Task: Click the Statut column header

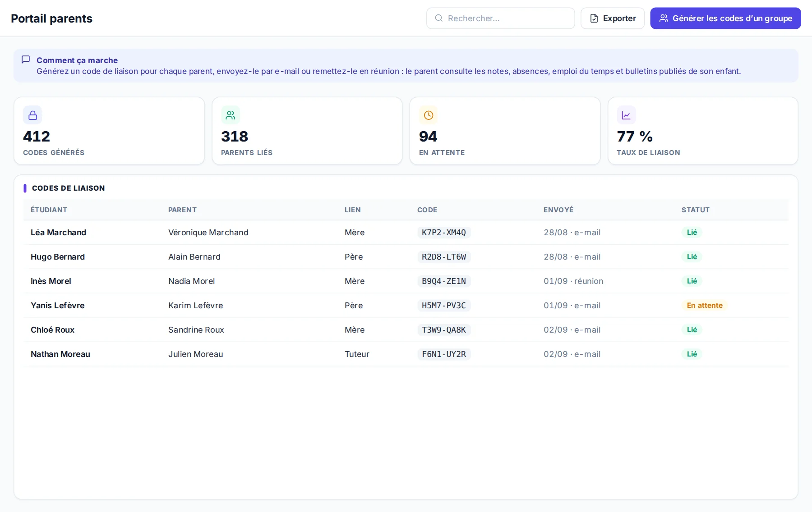Action: pos(696,210)
